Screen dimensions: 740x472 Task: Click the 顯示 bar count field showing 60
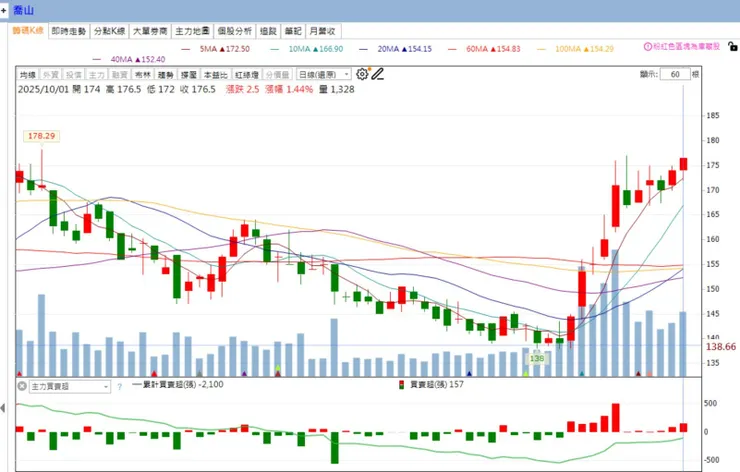(675, 75)
